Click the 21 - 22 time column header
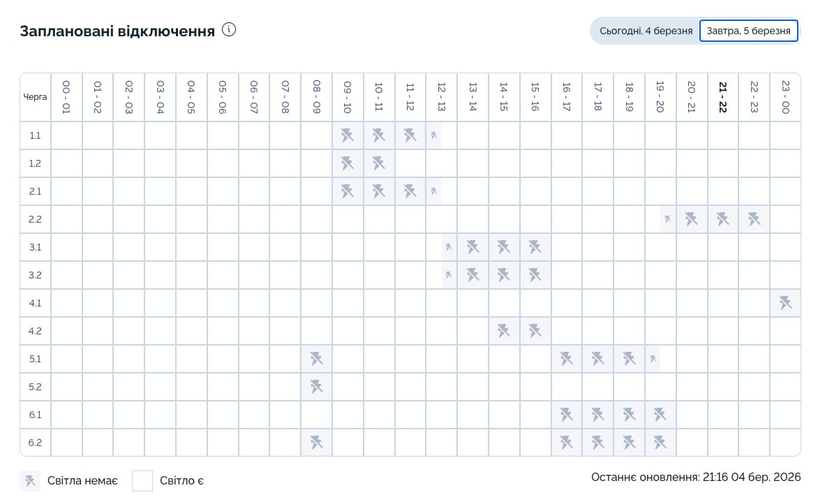This screenshot has height=504, width=818. coord(723,98)
